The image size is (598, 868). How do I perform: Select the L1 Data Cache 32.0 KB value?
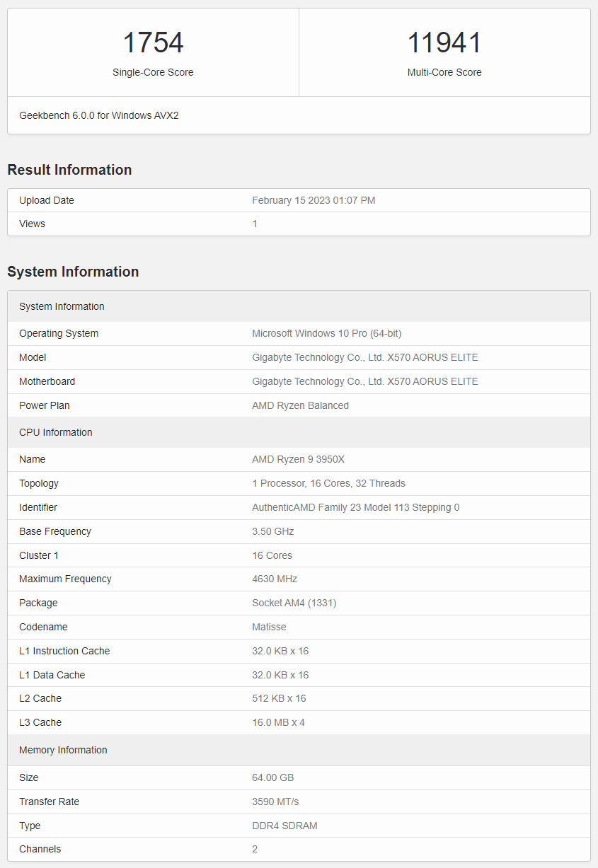coord(280,675)
